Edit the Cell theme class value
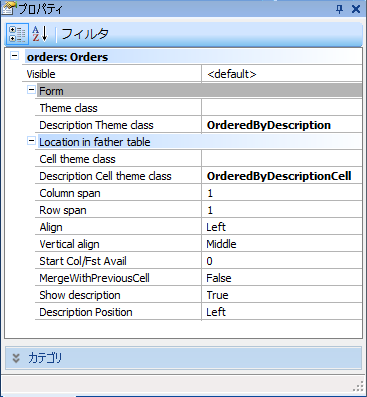This screenshot has height=397, width=367. coord(282,159)
